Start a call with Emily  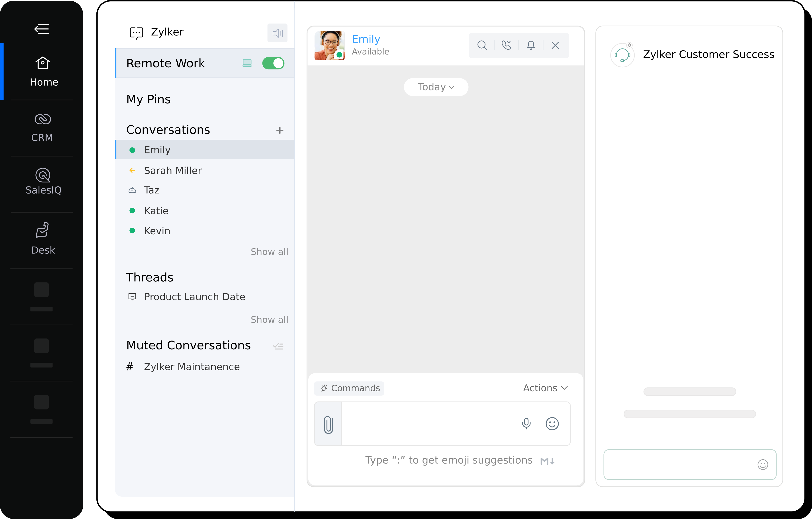point(506,45)
